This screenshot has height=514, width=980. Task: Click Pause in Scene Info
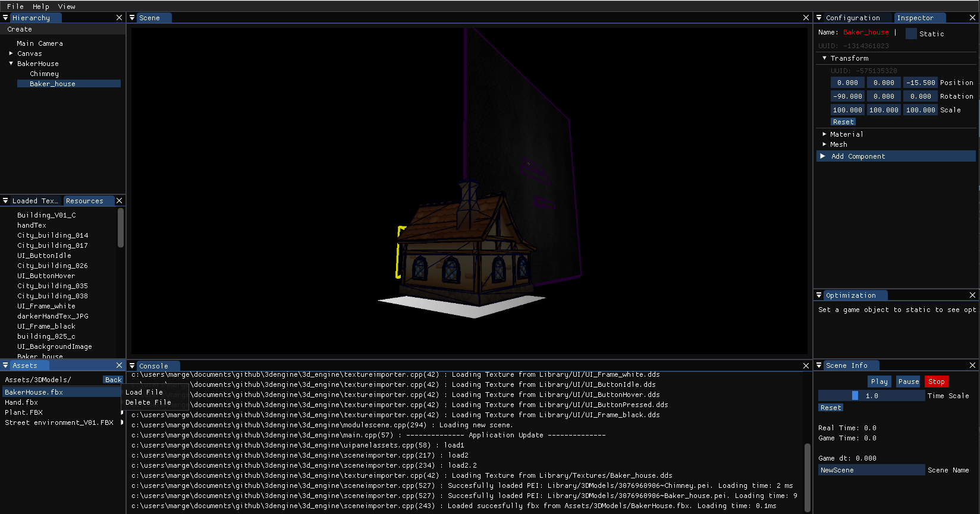908,381
